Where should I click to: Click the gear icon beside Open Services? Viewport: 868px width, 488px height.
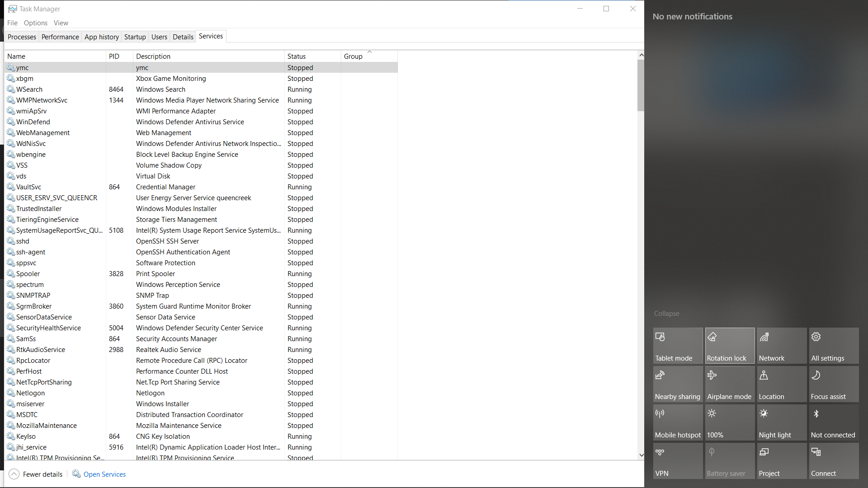pos(76,474)
